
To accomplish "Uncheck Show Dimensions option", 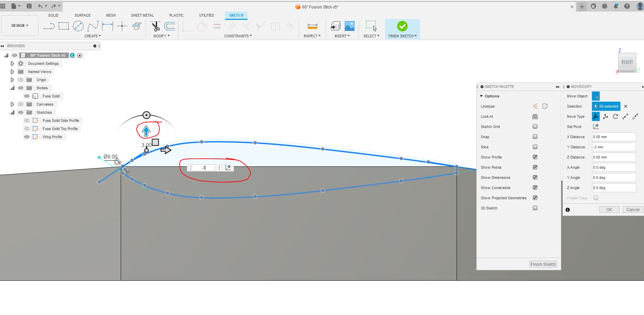I will pyautogui.click(x=535, y=178).
